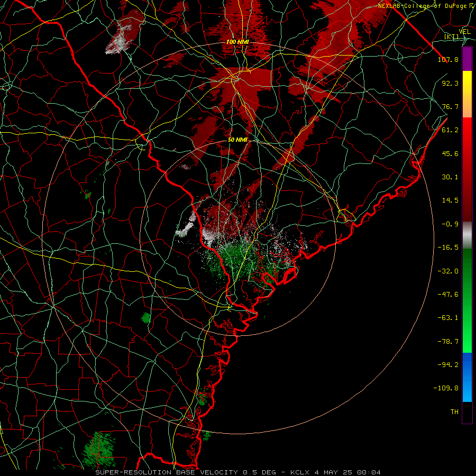The image size is (476, 476).
Task: Click the VEL legend title
Action: [464, 32]
